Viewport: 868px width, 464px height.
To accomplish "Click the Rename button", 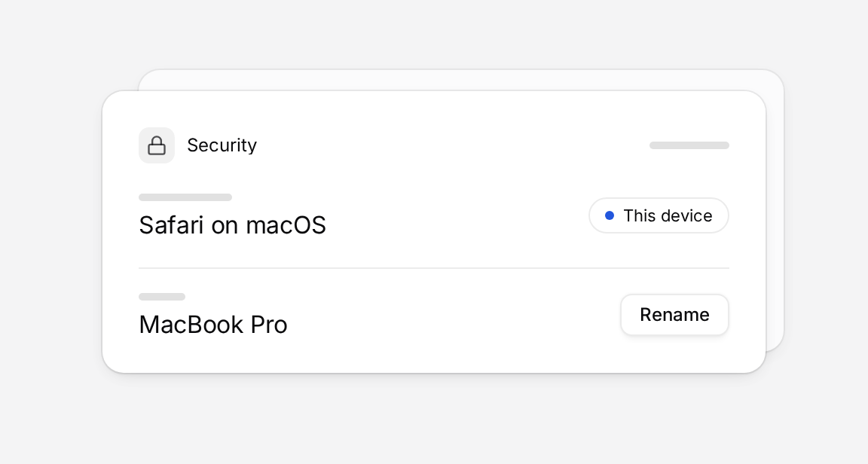I will [674, 315].
